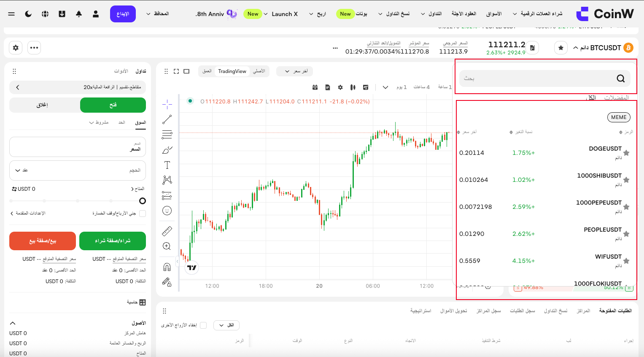Image resolution: width=644 pixels, height=357 pixels.
Task: Collapse the BTCUSDT pair selector
Action: [576, 48]
